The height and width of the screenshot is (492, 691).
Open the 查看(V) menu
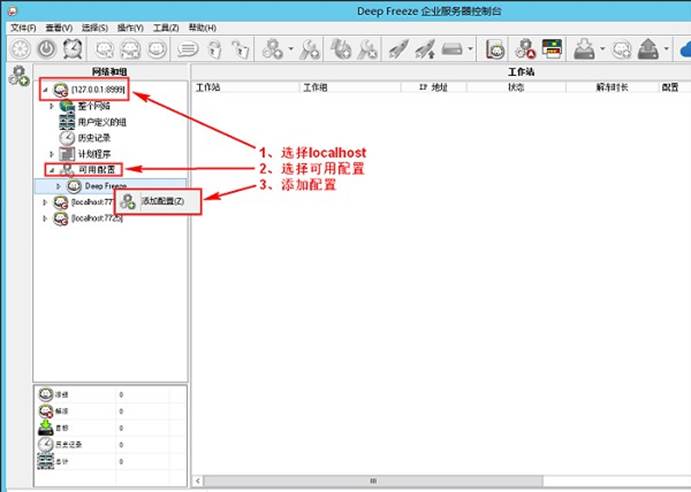point(59,28)
